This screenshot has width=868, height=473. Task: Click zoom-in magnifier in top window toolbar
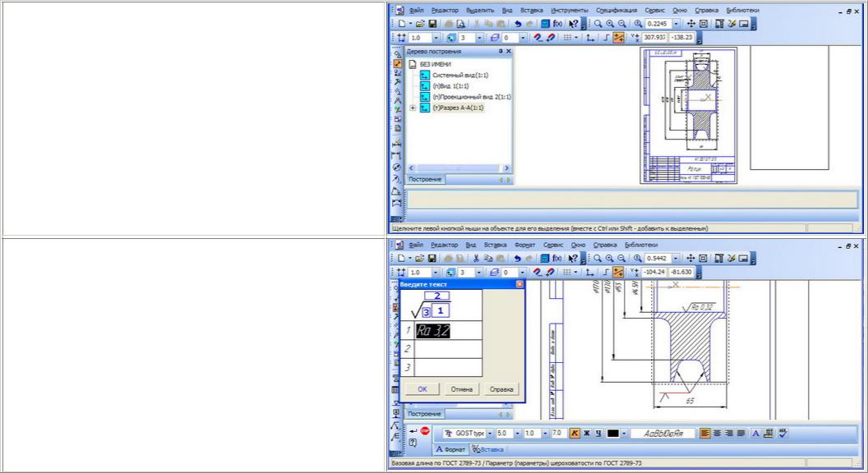[610, 24]
